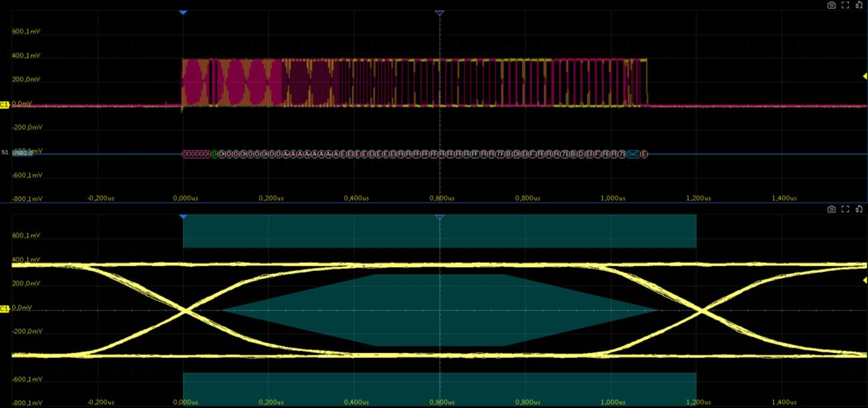Click the camera snapshot icon of top waveform

click(x=831, y=5)
